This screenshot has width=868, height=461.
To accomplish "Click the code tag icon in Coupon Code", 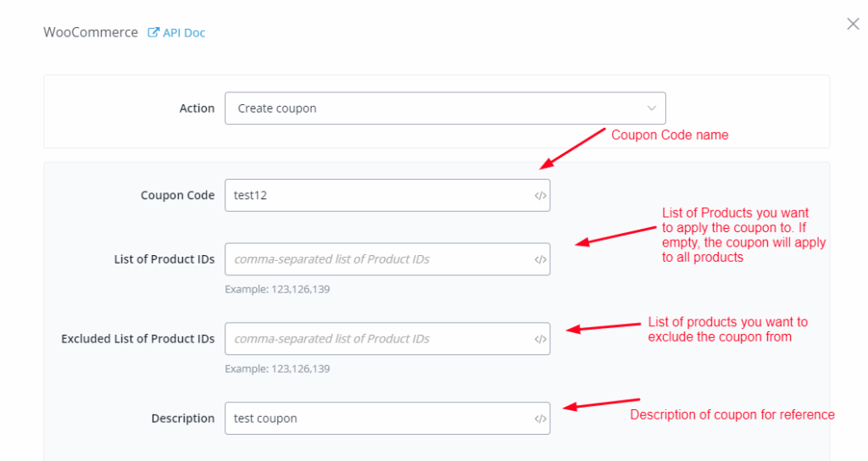I will tap(540, 196).
